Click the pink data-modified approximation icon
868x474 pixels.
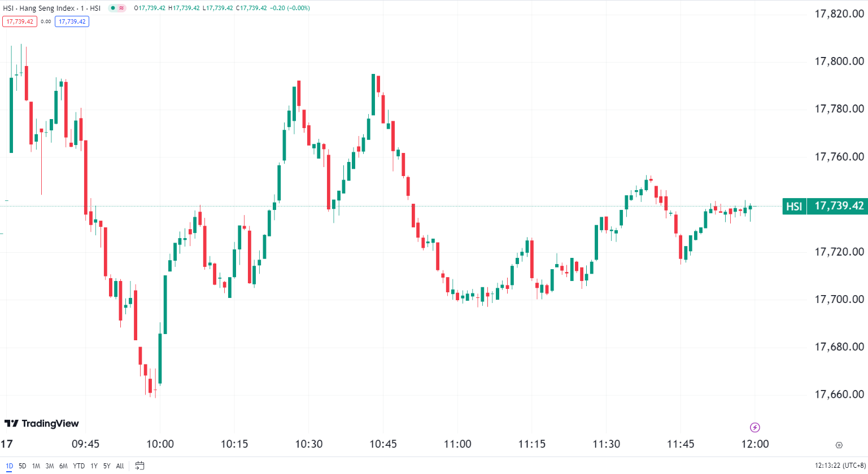click(x=121, y=8)
